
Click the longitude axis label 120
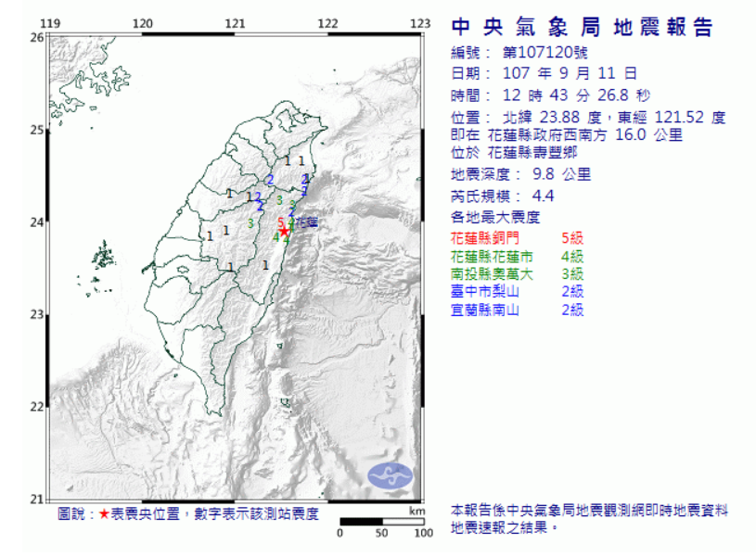[143, 23]
